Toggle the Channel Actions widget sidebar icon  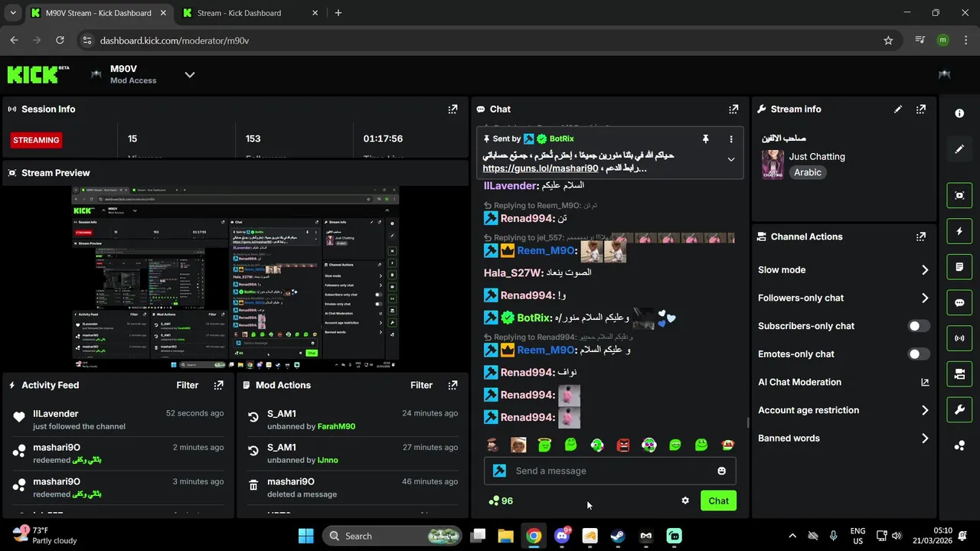point(959,374)
